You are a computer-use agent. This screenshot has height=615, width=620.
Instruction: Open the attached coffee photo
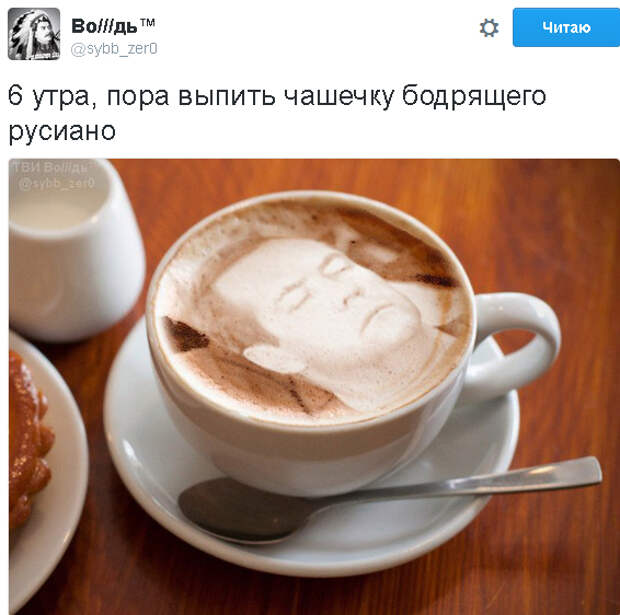(314, 387)
